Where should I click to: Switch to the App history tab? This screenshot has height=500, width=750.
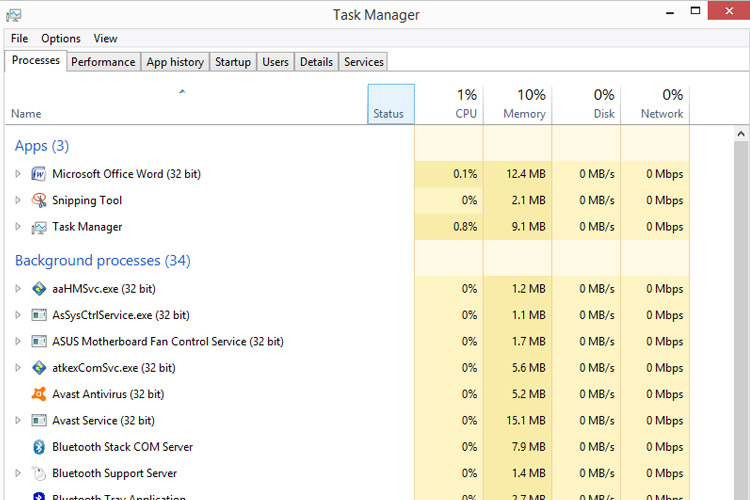click(x=175, y=62)
